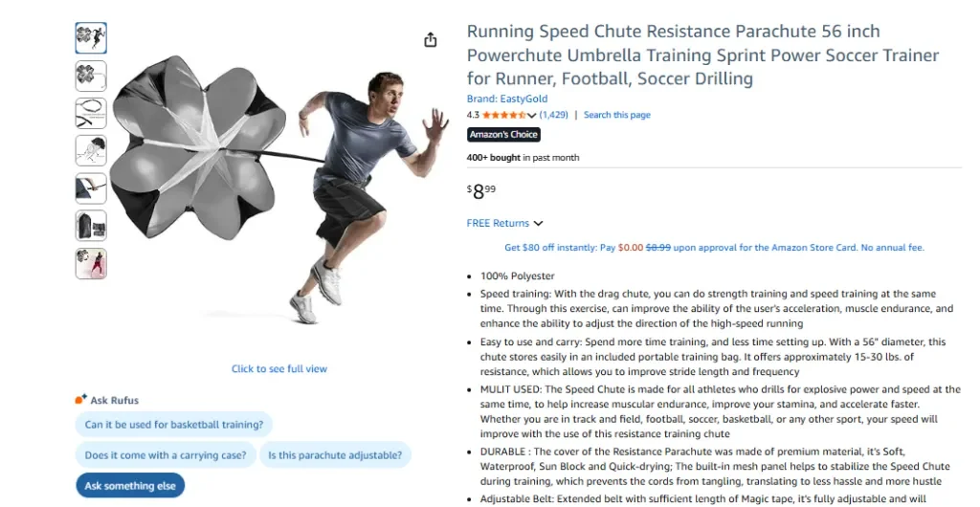This screenshot has height=507, width=980.
Task: Click the Search this page link
Action: (x=616, y=115)
